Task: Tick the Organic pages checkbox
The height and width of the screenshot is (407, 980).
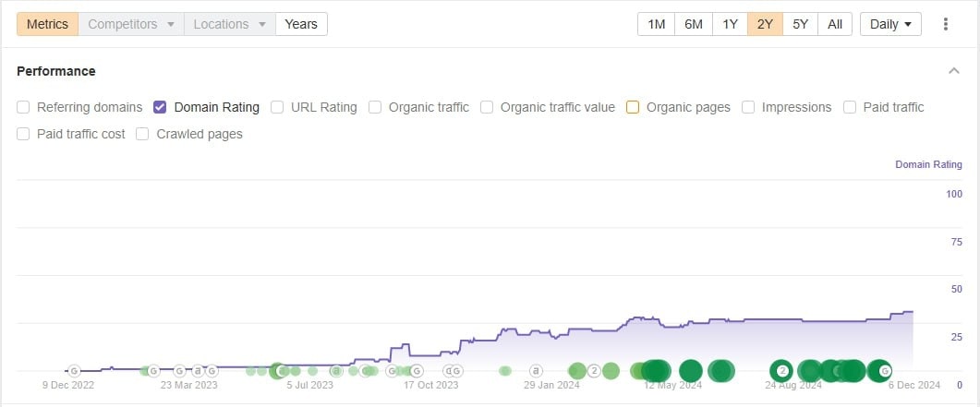Action: click(x=633, y=107)
